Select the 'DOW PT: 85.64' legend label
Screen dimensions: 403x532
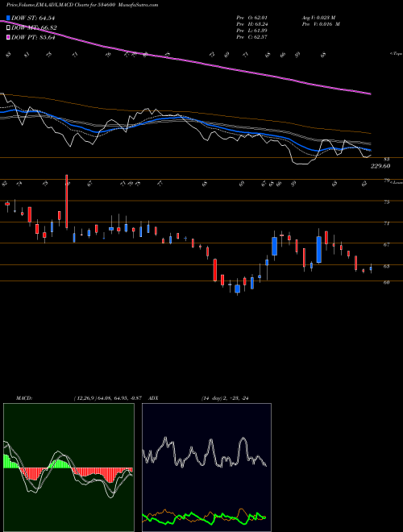(x=33, y=38)
